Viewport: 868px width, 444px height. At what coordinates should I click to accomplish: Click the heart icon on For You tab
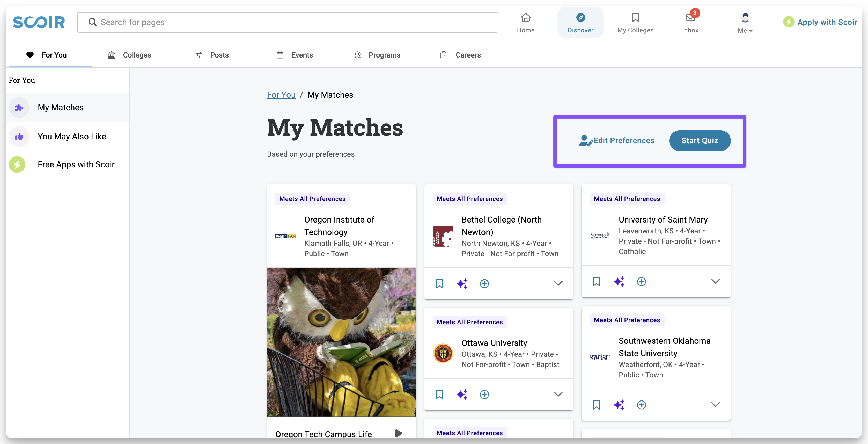[30, 55]
